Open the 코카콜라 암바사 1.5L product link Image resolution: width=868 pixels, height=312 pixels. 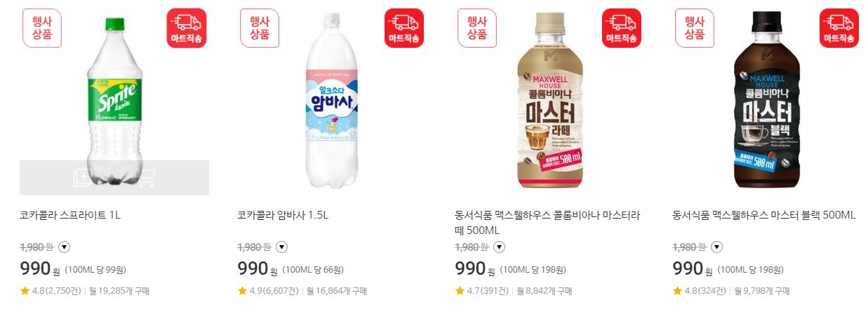(283, 215)
